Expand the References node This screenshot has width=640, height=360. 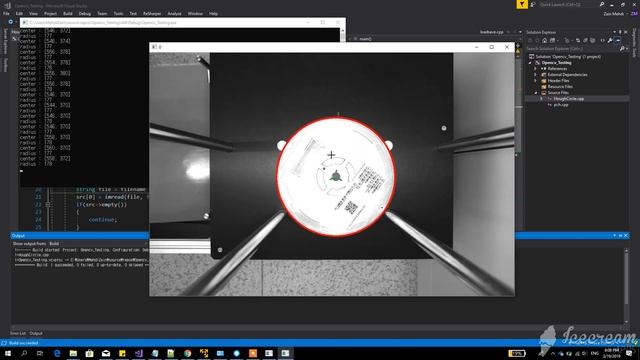(536, 69)
